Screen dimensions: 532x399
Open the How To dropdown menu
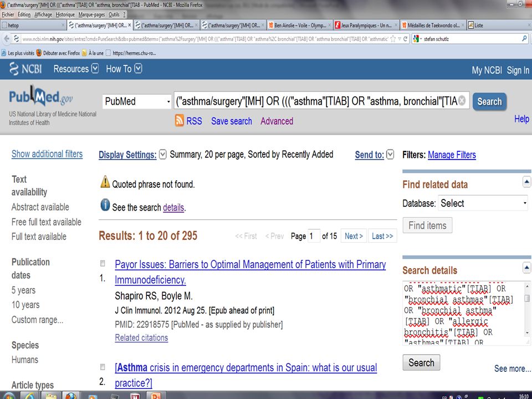tap(124, 69)
